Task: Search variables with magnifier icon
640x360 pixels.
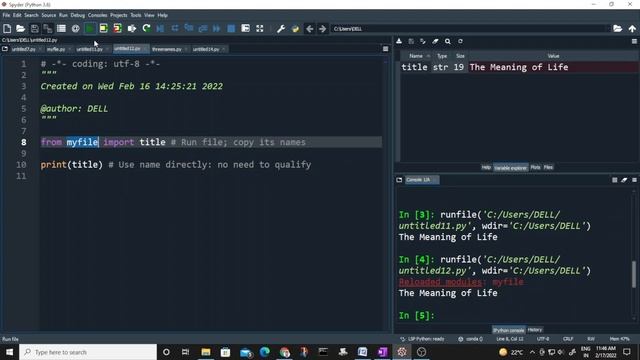Action: click(448, 41)
